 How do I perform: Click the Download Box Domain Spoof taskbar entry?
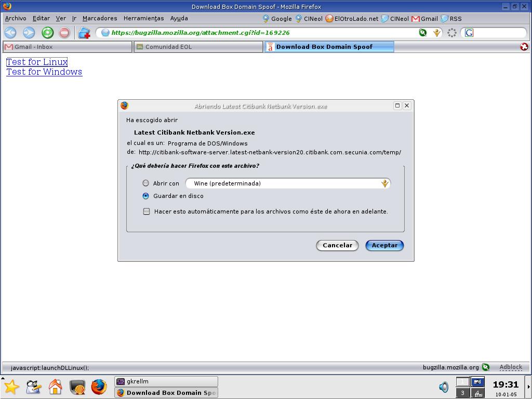click(166, 393)
